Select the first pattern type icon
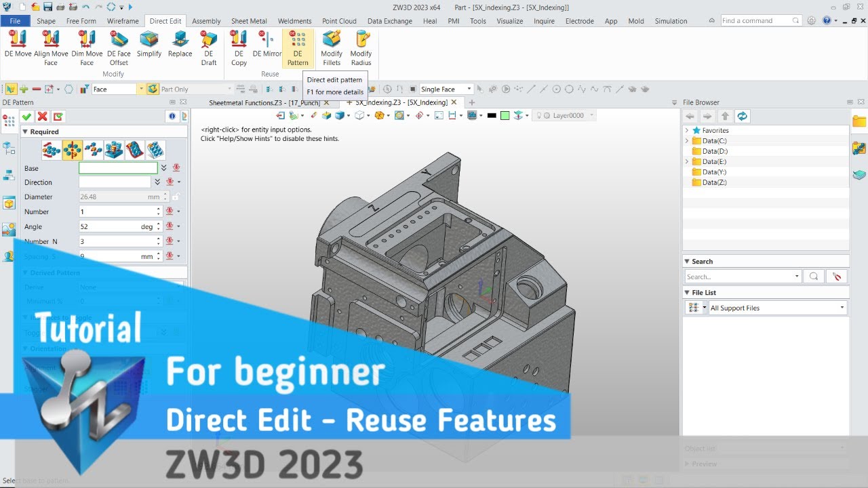The width and height of the screenshot is (868, 488). pyautogui.click(x=52, y=150)
